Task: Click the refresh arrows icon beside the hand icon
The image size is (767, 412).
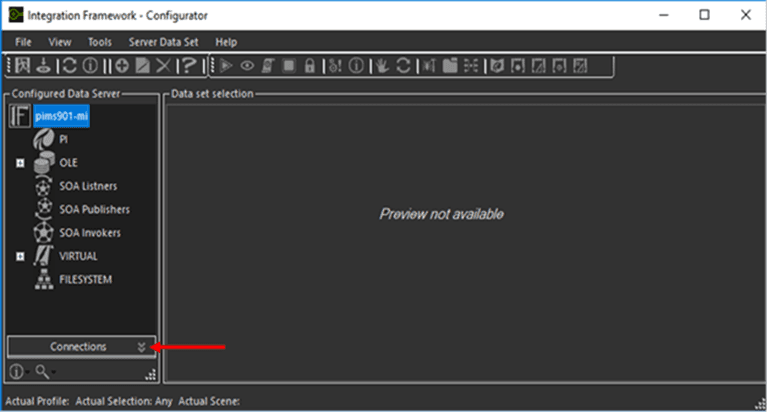Action: 403,66
